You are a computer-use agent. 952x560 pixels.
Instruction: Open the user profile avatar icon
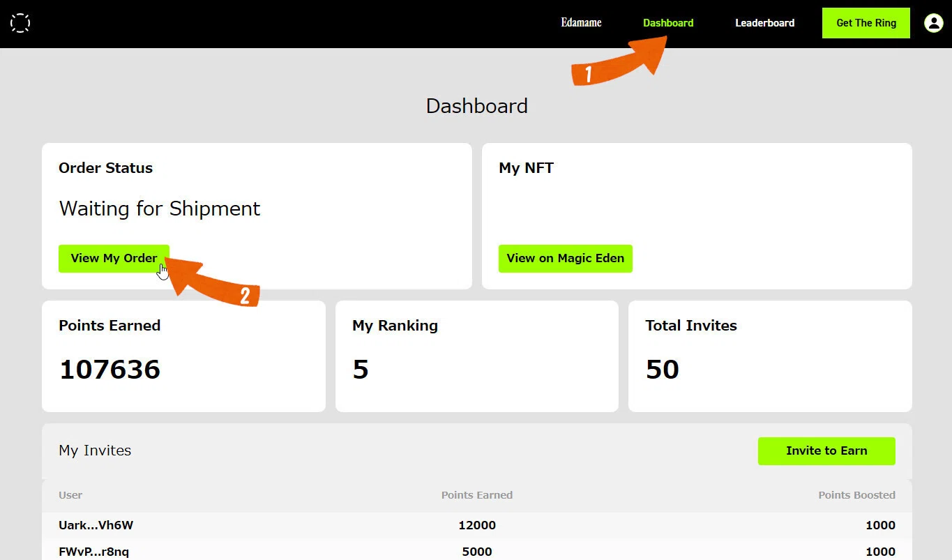[x=933, y=23]
